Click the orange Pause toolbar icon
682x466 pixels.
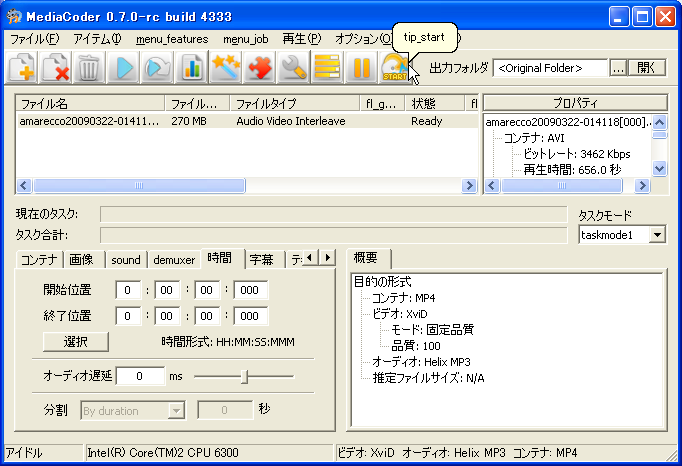(361, 68)
